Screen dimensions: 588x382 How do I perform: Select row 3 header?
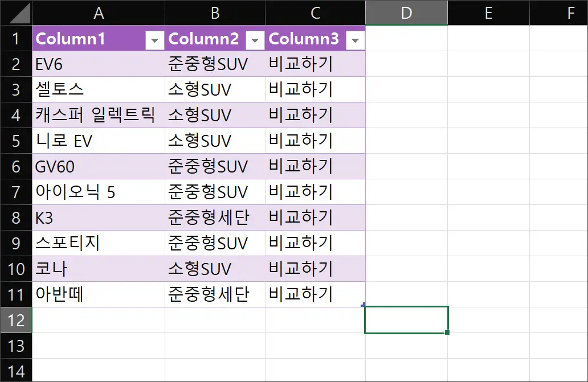(16, 89)
